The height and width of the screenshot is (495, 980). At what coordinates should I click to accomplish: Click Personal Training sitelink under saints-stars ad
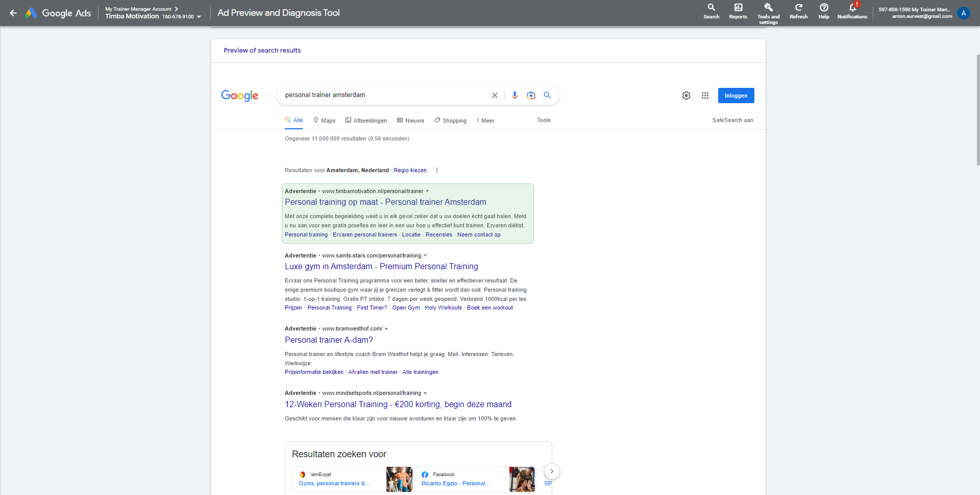point(330,308)
